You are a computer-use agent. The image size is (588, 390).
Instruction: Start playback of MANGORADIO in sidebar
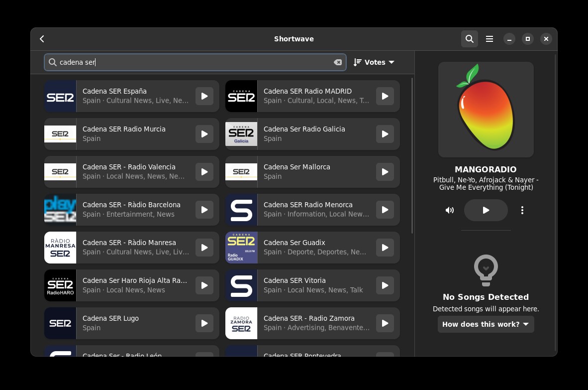[x=486, y=210]
